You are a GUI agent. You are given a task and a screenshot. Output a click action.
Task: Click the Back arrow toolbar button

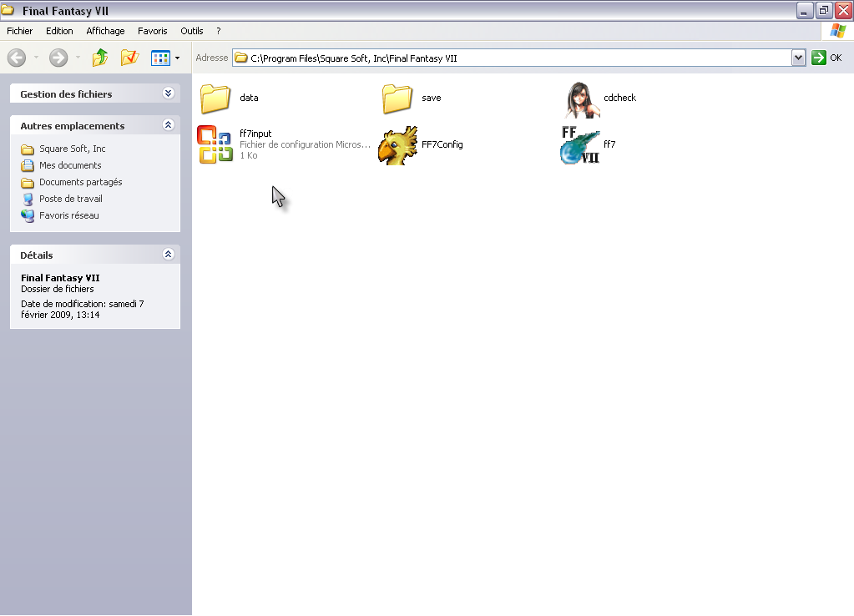coord(17,58)
